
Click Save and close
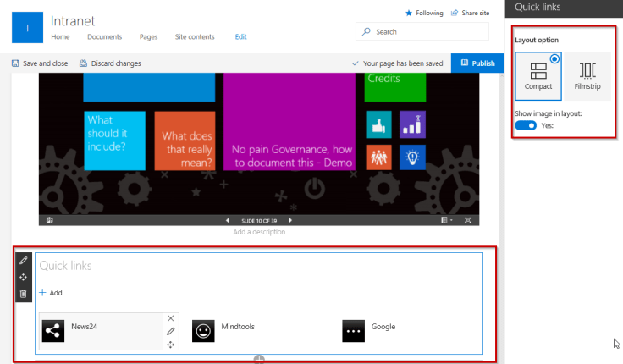[41, 63]
